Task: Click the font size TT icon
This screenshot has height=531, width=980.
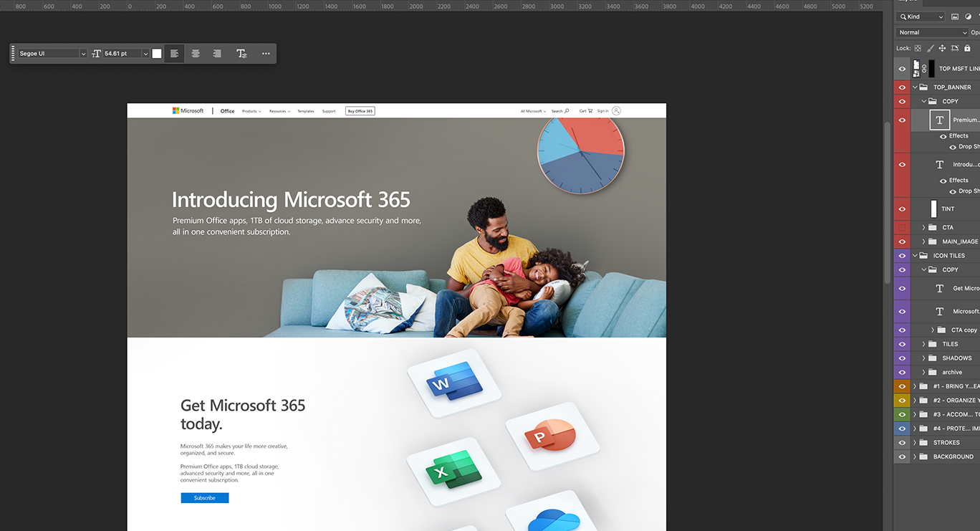Action: coord(97,54)
